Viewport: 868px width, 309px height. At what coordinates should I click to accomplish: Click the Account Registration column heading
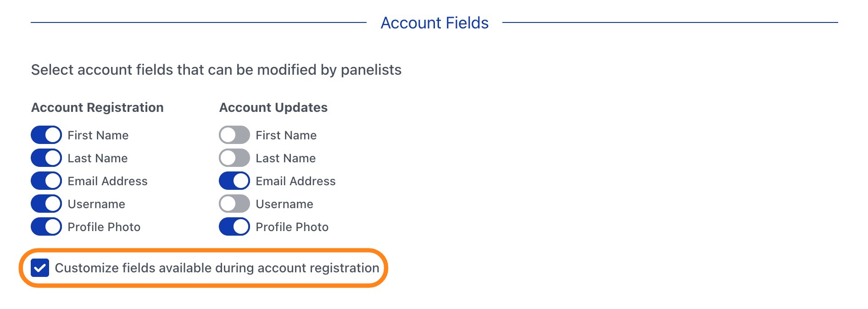tap(97, 107)
